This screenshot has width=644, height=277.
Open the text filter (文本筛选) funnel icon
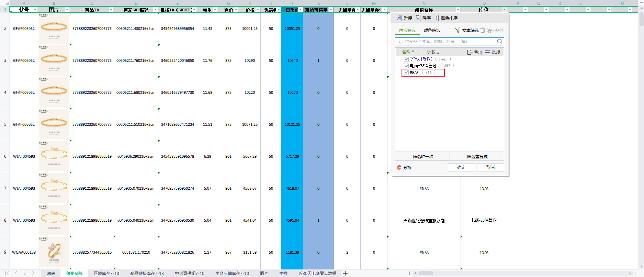[458, 30]
